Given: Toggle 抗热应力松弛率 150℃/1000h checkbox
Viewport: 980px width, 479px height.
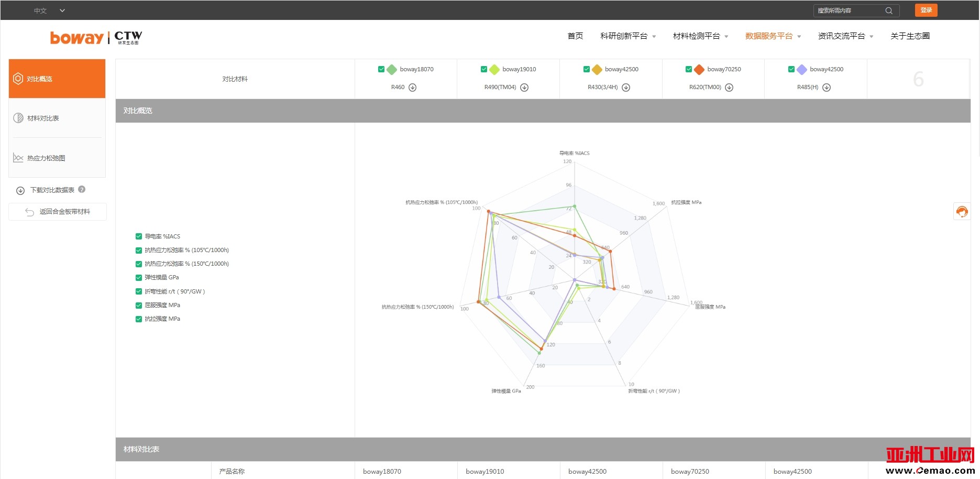Looking at the screenshot, I should (x=139, y=264).
